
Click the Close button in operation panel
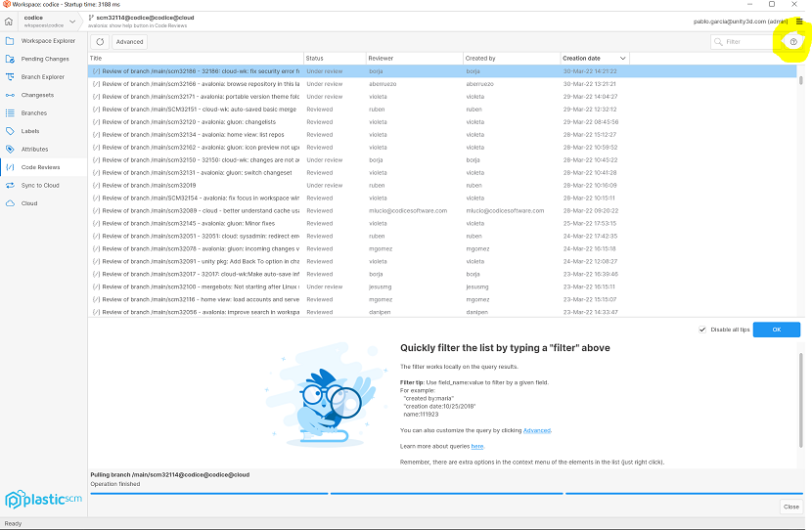click(790, 507)
